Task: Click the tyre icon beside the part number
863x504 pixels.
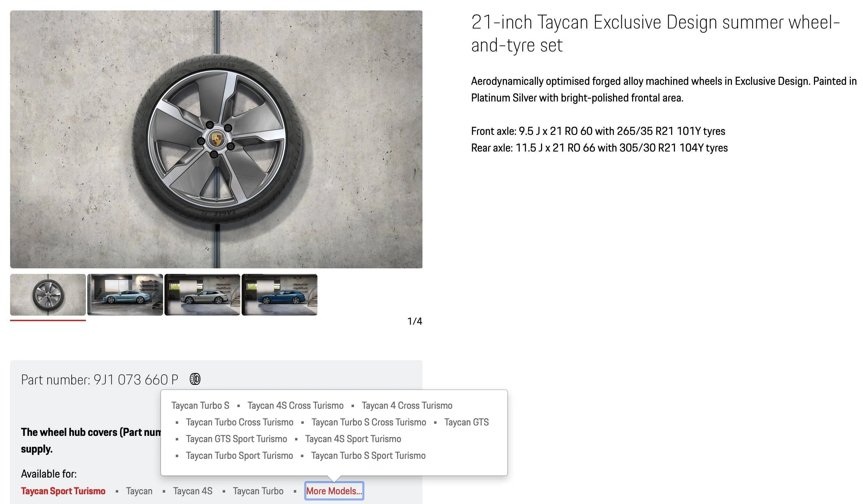Action: click(x=195, y=379)
